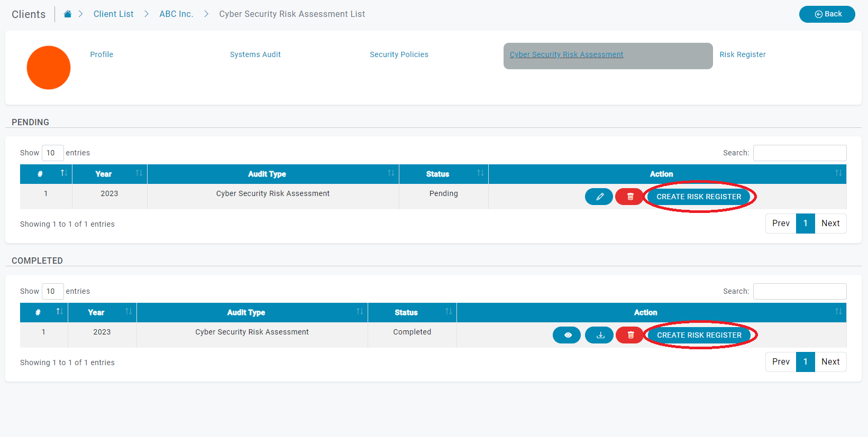Switch to the Systems Audit tab
Image resolution: width=868 pixels, height=437 pixels.
click(255, 54)
